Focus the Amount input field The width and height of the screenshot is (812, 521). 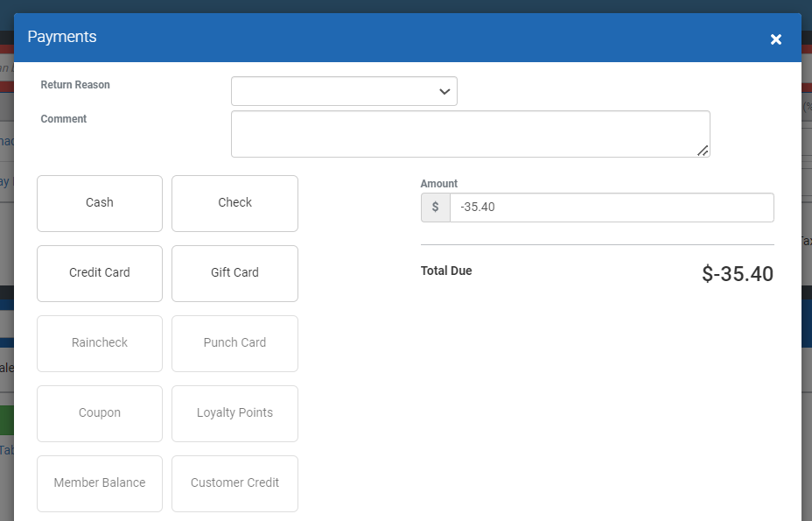click(x=611, y=208)
